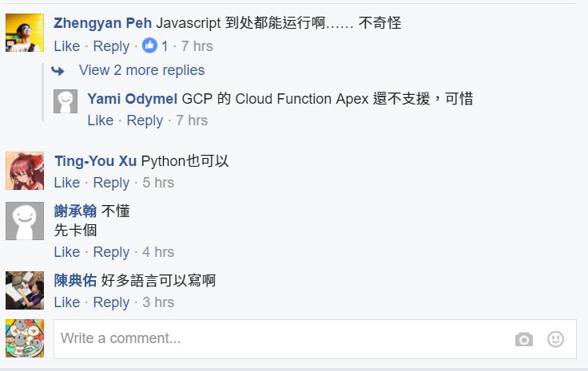
Task: Click the 7 hrs timestamp on Yami's reply
Action: (x=192, y=120)
